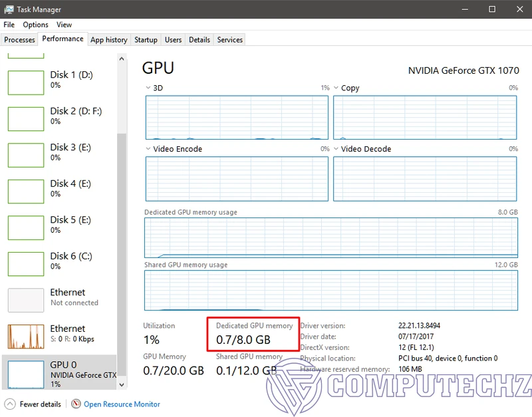Open the File menu
Image resolution: width=532 pixels, height=417 pixels.
point(9,25)
